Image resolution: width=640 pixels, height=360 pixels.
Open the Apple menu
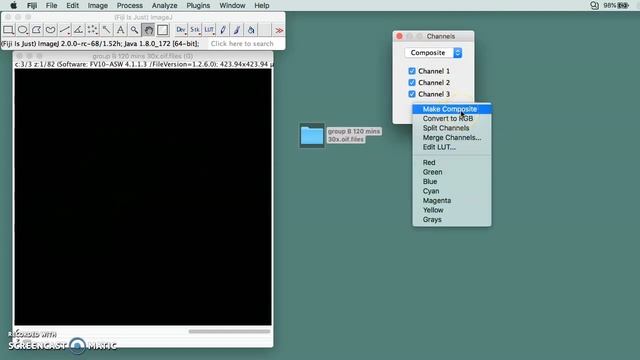point(13,6)
